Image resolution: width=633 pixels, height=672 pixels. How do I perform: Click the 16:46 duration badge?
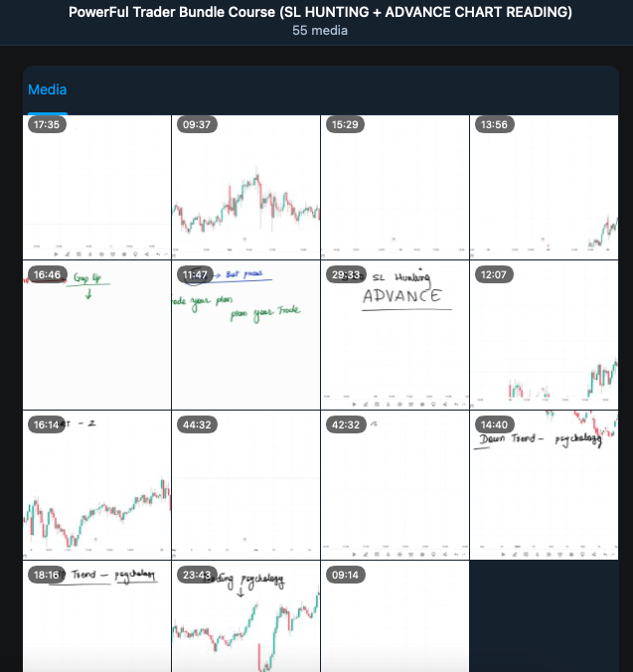48,274
